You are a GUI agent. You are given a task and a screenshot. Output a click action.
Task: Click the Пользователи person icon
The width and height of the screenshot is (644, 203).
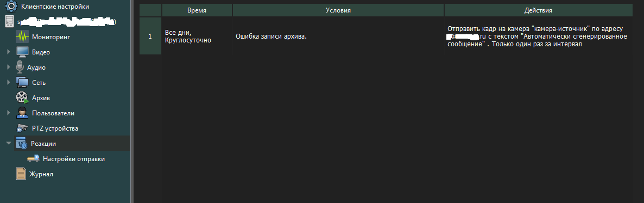tap(22, 113)
